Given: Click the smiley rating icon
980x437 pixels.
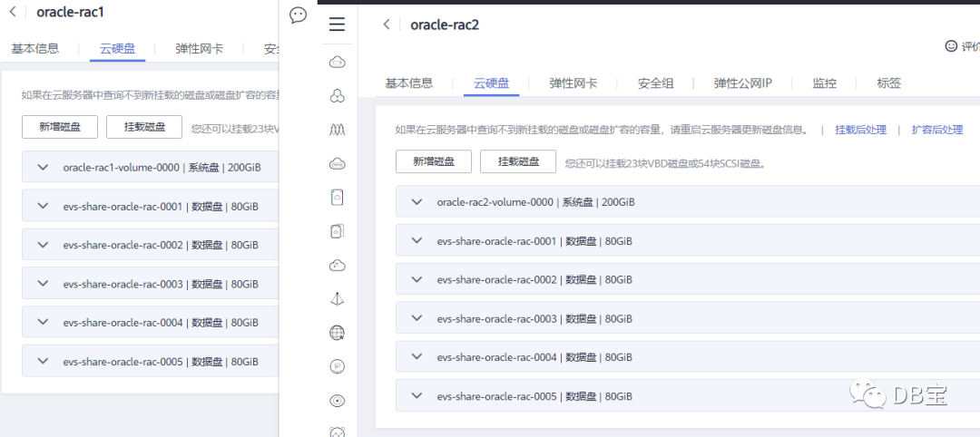Looking at the screenshot, I should (951, 46).
